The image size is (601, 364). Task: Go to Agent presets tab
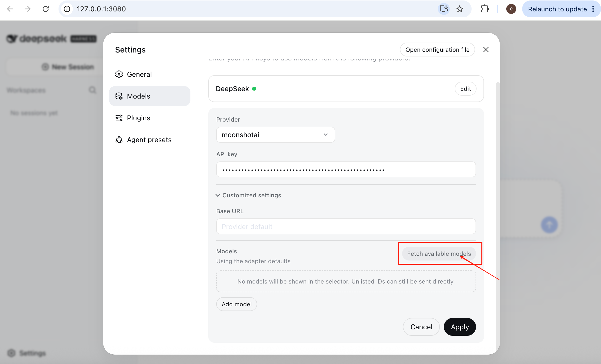[x=150, y=140]
